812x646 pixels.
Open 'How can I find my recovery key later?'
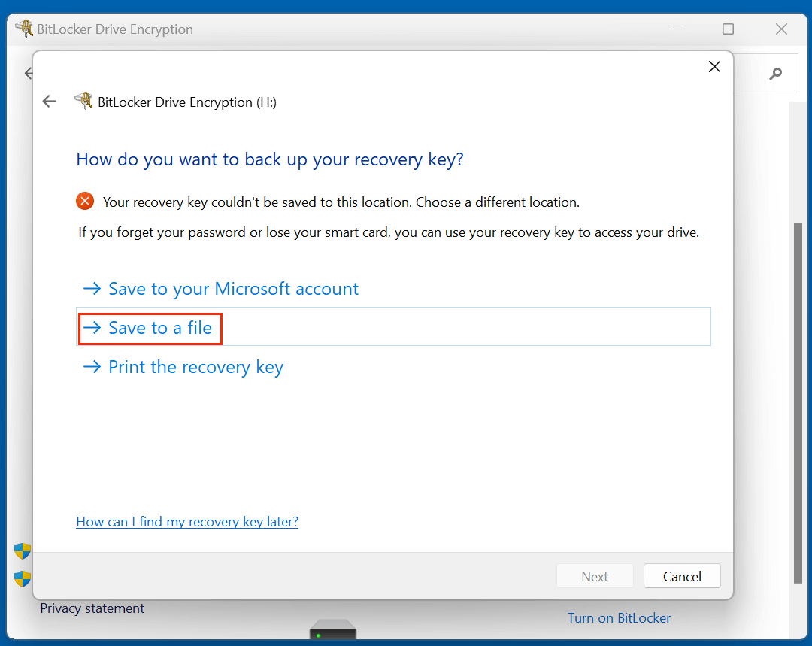(x=186, y=521)
